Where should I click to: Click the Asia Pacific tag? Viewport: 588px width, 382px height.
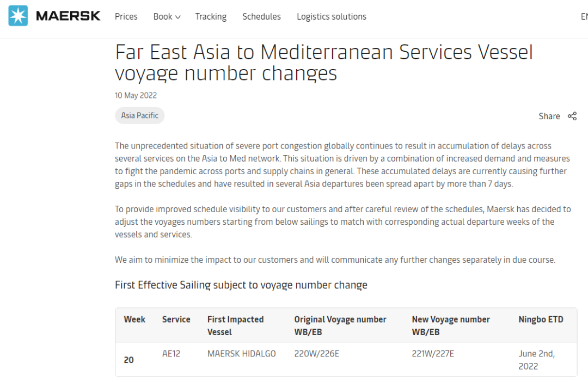pyautogui.click(x=139, y=115)
